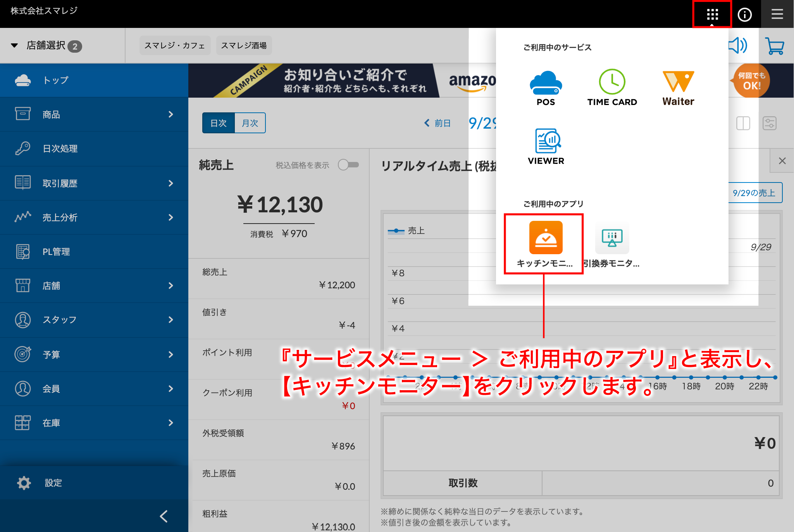794x532 pixels.
Task: Click the 総売上 ￥12,200 row
Action: pyautogui.click(x=279, y=279)
